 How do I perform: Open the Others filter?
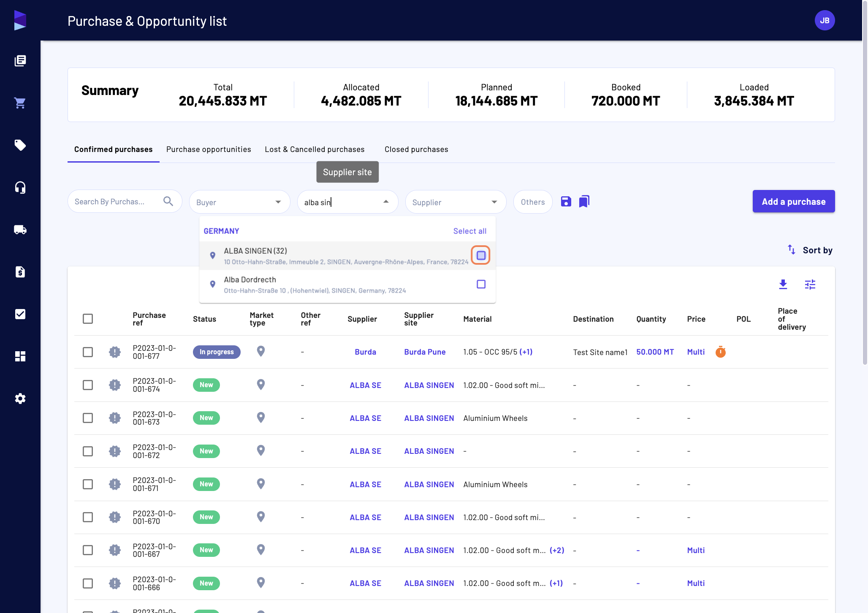(532, 202)
